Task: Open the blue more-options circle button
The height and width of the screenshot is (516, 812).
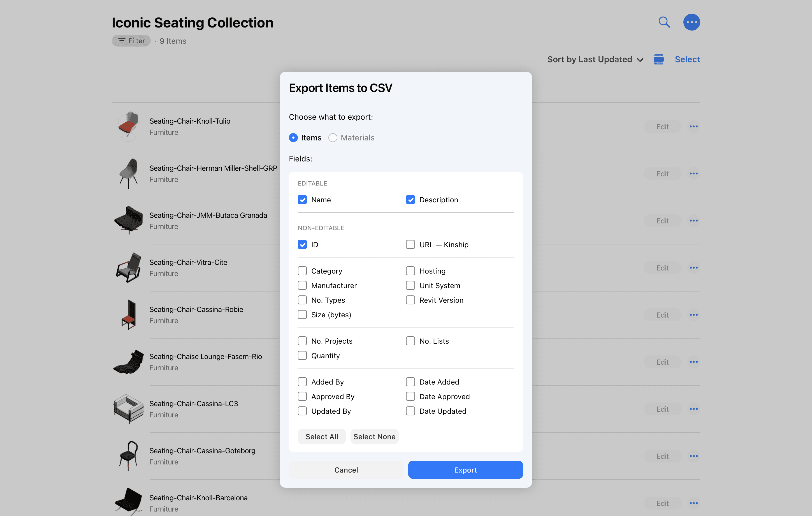Action: coord(692,22)
